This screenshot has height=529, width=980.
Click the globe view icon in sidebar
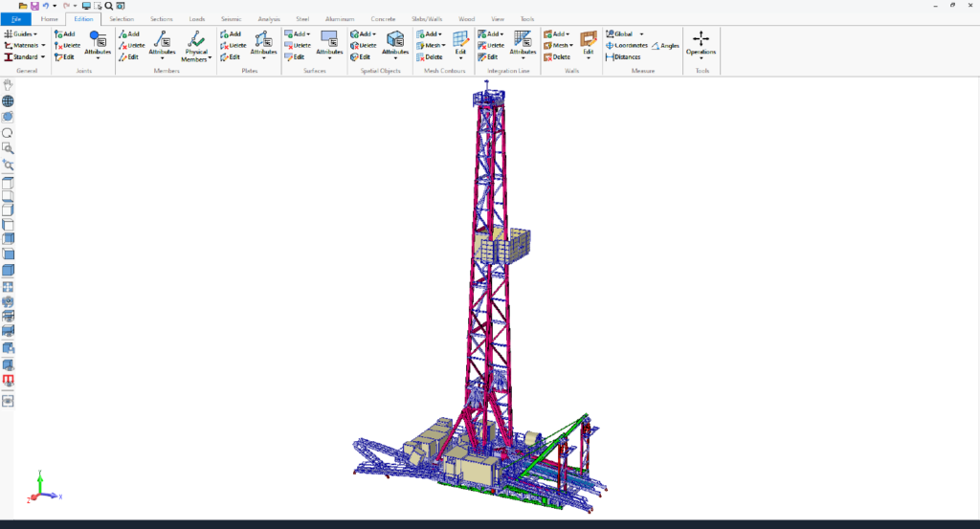[8, 101]
